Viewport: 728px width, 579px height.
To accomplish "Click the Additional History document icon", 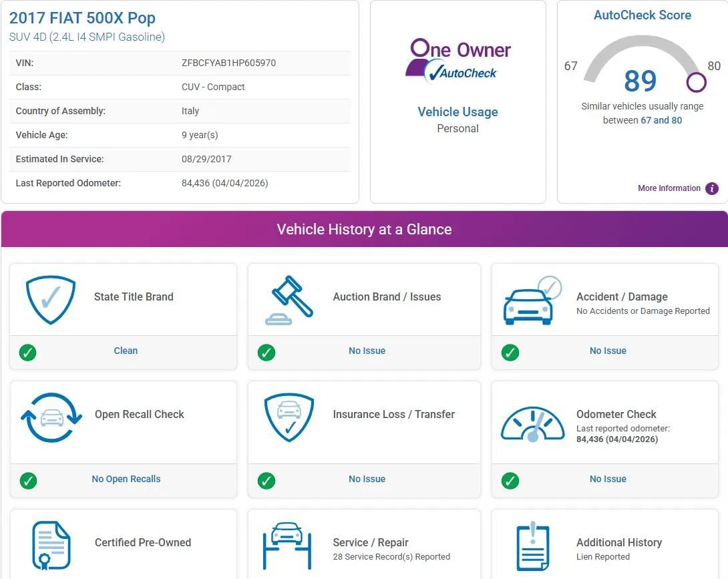I will pyautogui.click(x=532, y=545).
